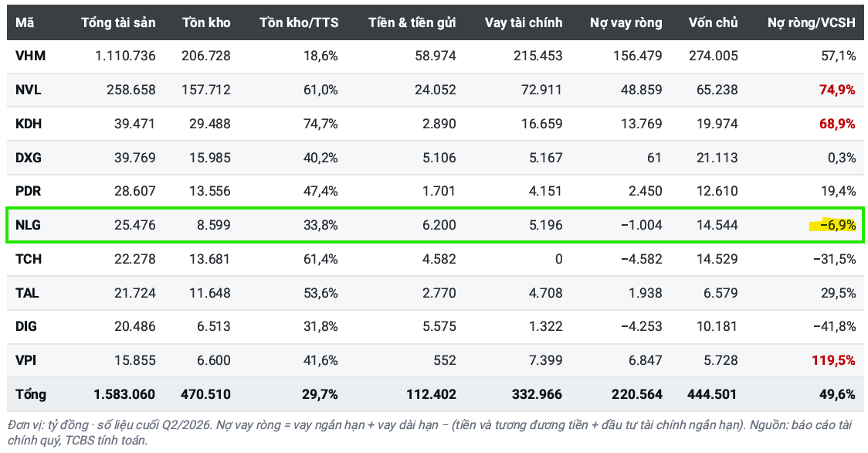This screenshot has width=868, height=453.
Task: Click the Nợ vay ròng header
Action: 626,22
